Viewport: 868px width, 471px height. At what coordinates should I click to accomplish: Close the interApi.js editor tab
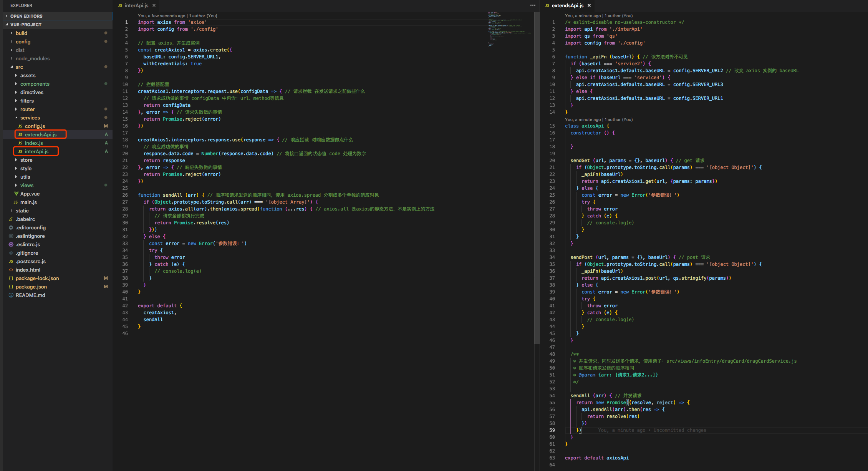154,5
